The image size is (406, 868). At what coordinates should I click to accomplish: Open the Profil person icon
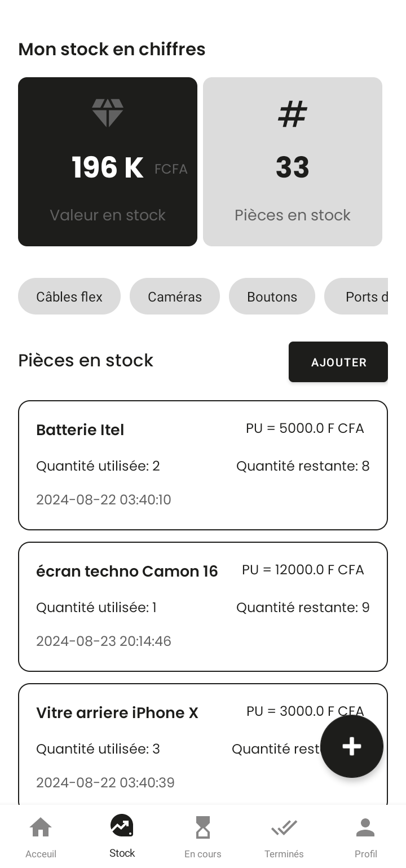point(365,827)
